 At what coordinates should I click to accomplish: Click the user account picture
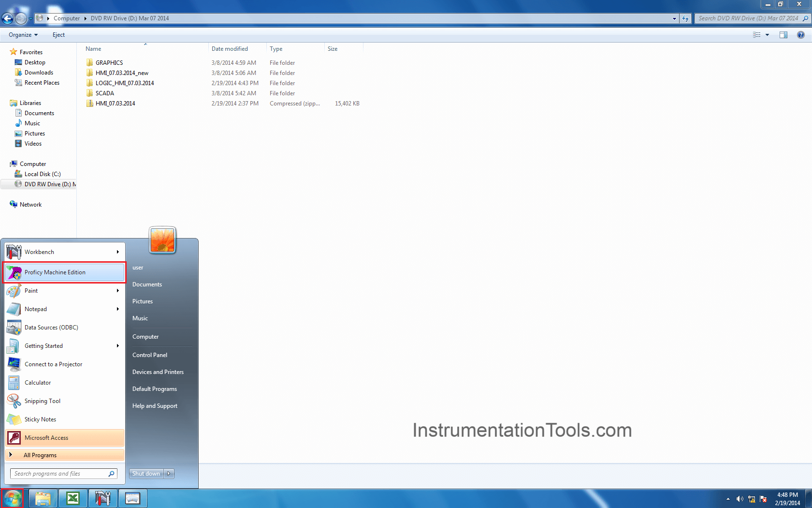click(162, 240)
